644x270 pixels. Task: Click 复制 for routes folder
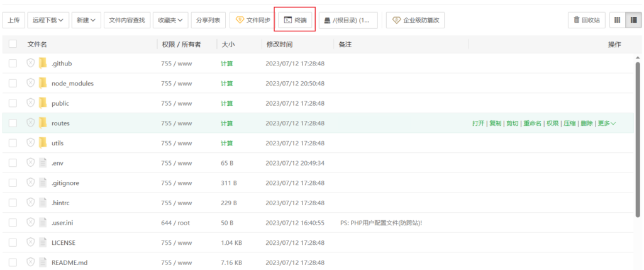pyautogui.click(x=496, y=123)
